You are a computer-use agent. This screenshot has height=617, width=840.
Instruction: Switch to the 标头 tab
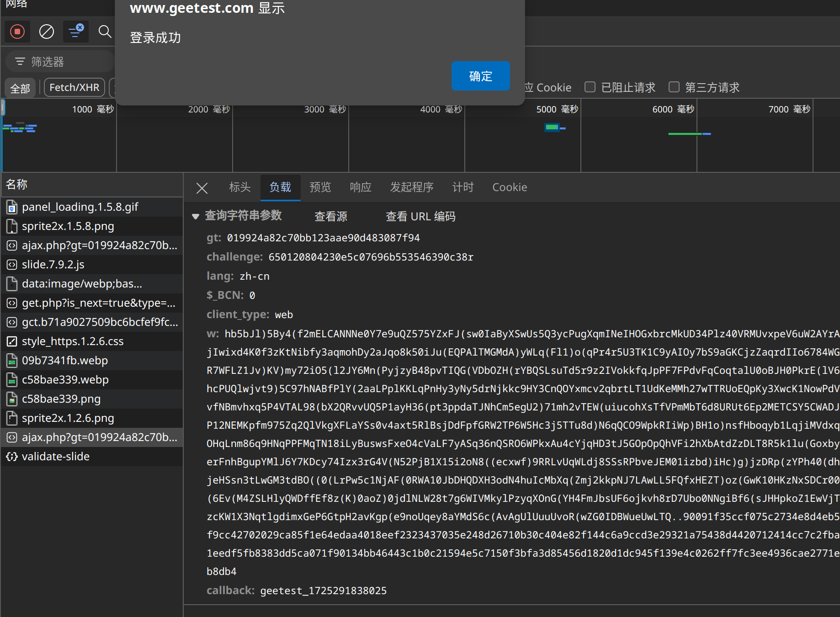(240, 187)
